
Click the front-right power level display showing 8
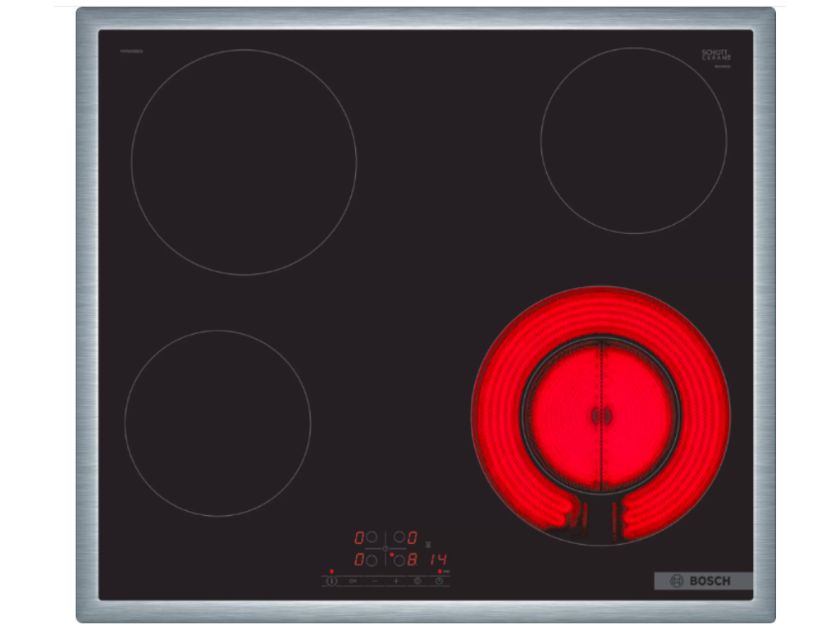[x=413, y=560]
